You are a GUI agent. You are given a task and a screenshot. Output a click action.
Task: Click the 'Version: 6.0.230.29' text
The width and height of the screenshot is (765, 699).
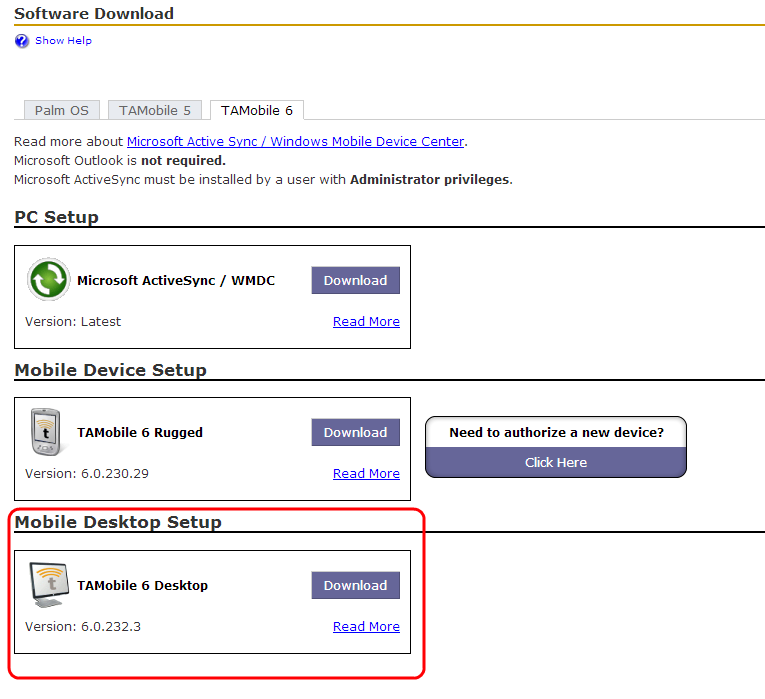pos(87,474)
